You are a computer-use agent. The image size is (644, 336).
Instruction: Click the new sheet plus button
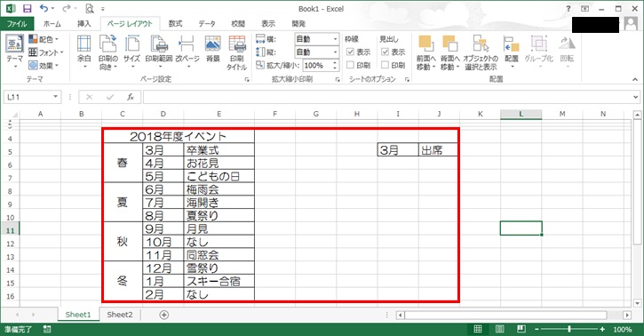tap(163, 315)
